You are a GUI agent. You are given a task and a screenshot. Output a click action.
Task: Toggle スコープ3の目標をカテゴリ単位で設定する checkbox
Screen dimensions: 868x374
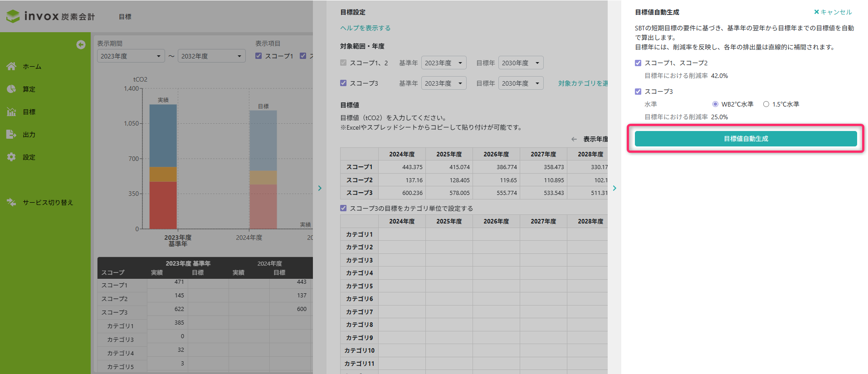[x=343, y=208]
